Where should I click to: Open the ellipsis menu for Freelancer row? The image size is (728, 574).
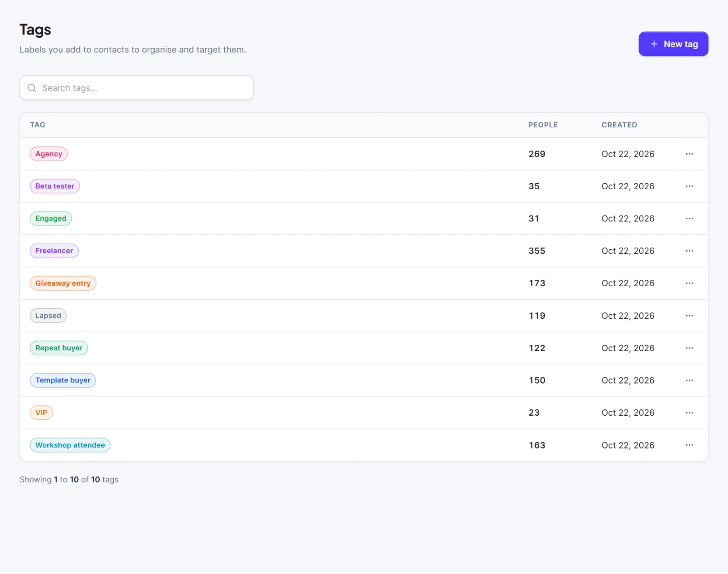[x=689, y=251]
